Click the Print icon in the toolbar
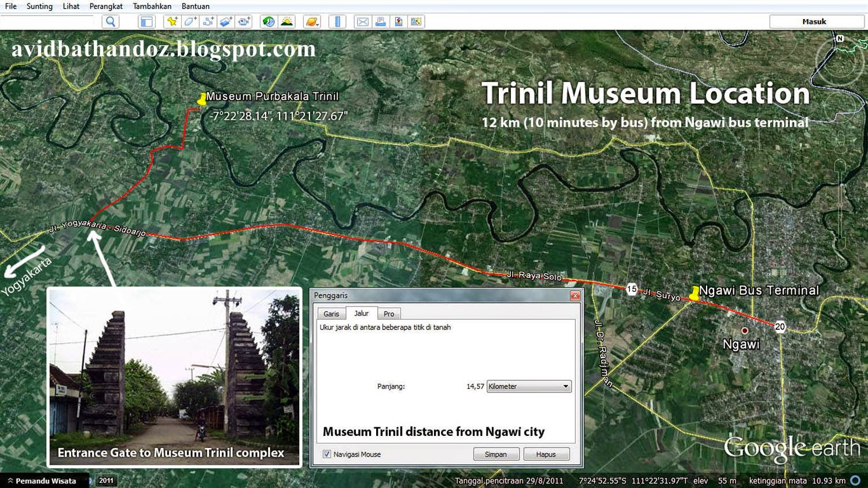The width and height of the screenshot is (868, 488). [379, 21]
